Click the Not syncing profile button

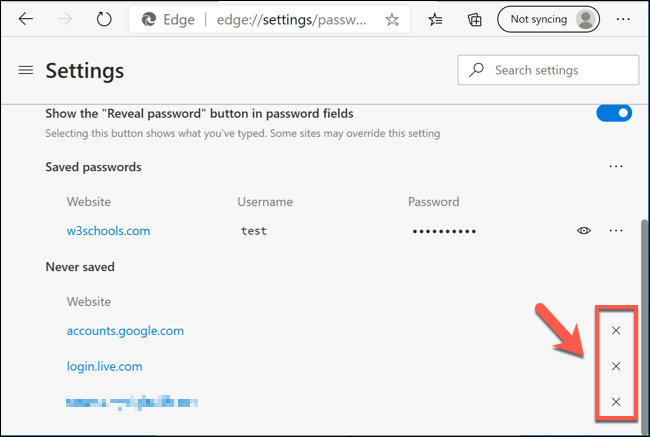[548, 19]
